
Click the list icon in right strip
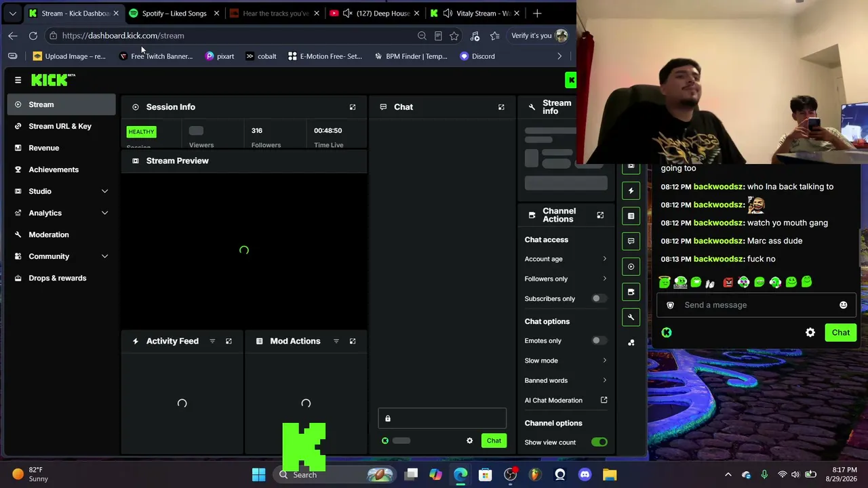pyautogui.click(x=631, y=216)
